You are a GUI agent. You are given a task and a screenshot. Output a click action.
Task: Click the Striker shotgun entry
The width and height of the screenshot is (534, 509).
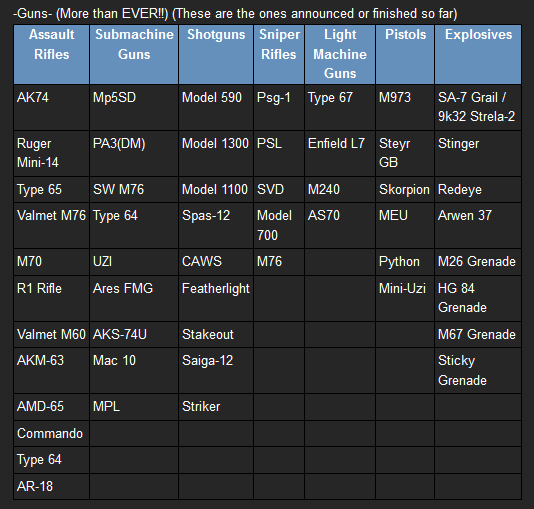[x=216, y=407]
